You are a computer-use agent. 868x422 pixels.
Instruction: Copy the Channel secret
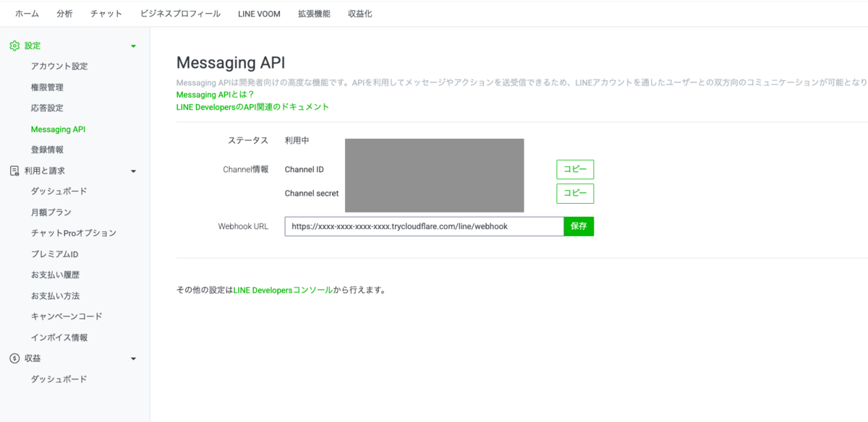[x=575, y=194]
